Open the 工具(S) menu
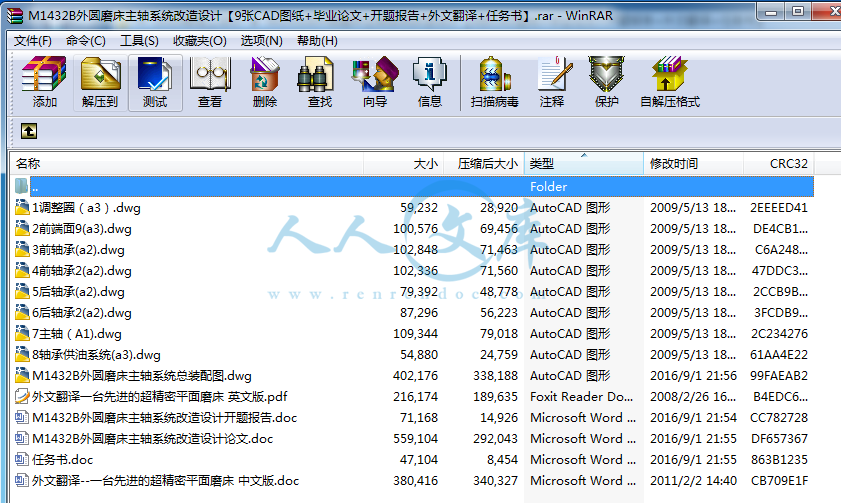 [139, 41]
